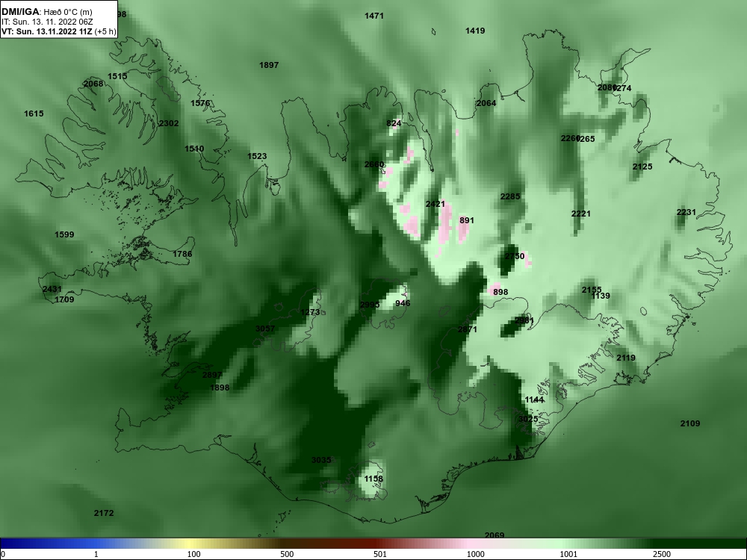Select the map value 2125
Viewport: 747px width, 560px height.
[642, 167]
